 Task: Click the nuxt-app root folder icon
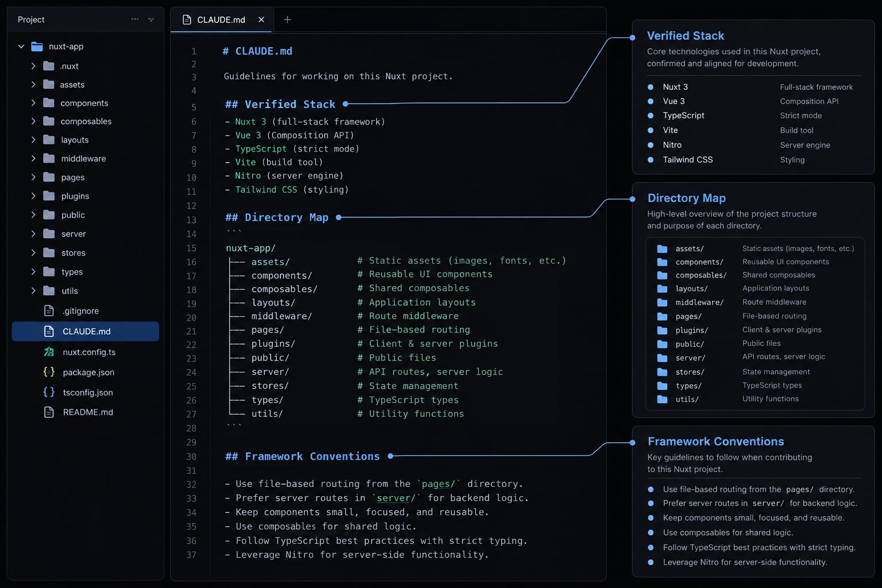click(x=37, y=47)
